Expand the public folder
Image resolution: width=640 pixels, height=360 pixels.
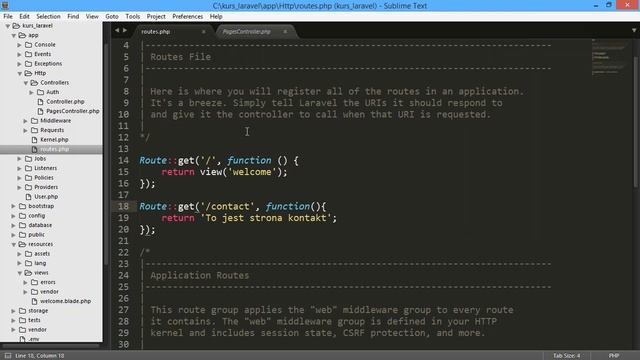click(x=14, y=235)
